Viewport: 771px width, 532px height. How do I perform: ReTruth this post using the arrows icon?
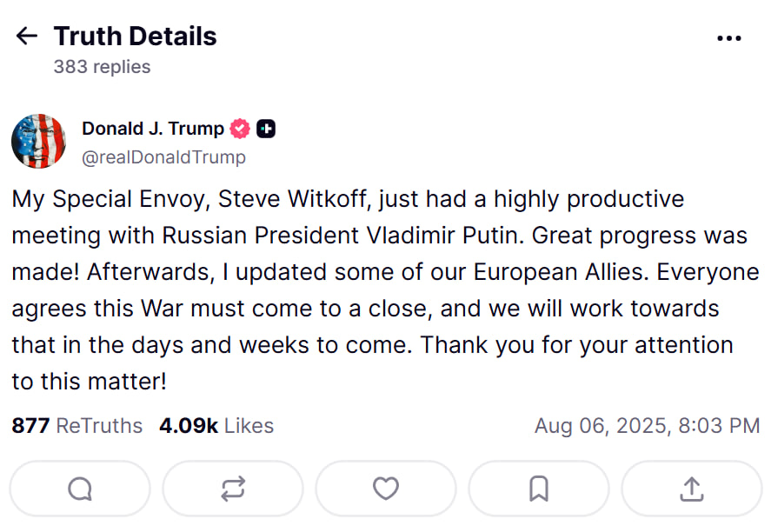pyautogui.click(x=233, y=489)
